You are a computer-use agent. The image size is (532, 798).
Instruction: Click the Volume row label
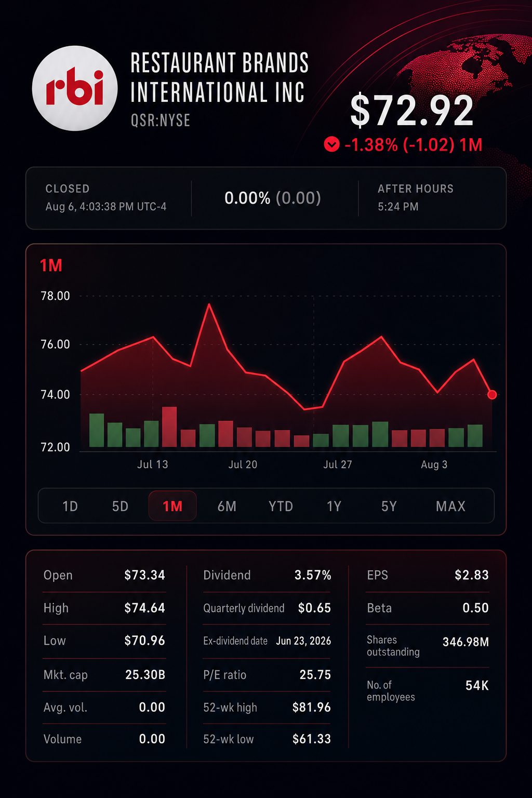(x=63, y=739)
